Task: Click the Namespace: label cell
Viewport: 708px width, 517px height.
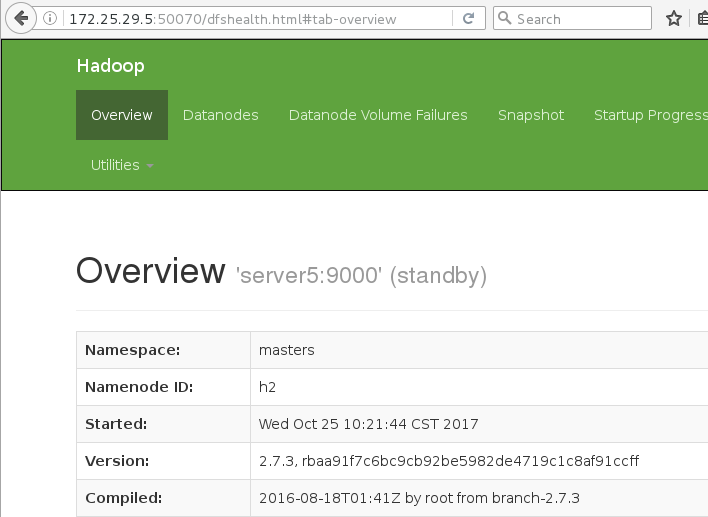Action: (x=163, y=350)
